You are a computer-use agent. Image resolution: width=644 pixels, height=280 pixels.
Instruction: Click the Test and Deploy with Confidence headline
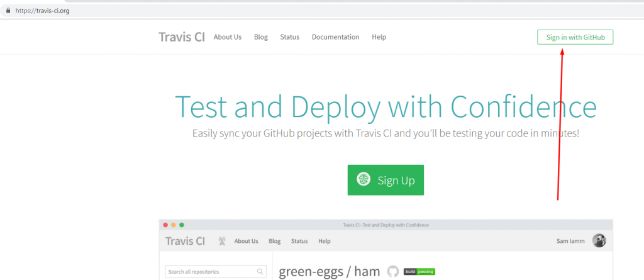[x=386, y=106]
